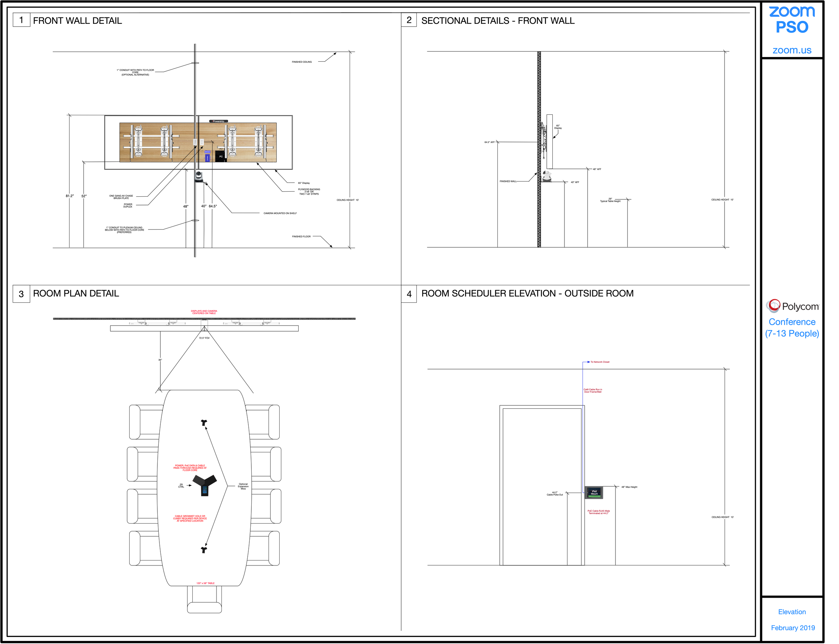Click the Powerstrip label above the displays
839x644 pixels.
tap(218, 121)
